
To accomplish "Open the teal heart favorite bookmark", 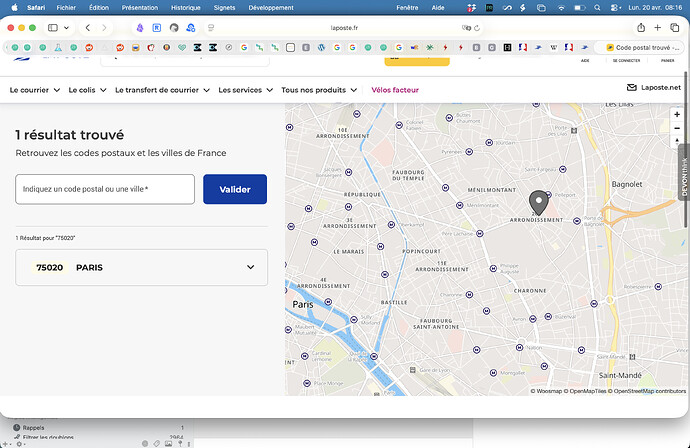I will tap(182, 48).
